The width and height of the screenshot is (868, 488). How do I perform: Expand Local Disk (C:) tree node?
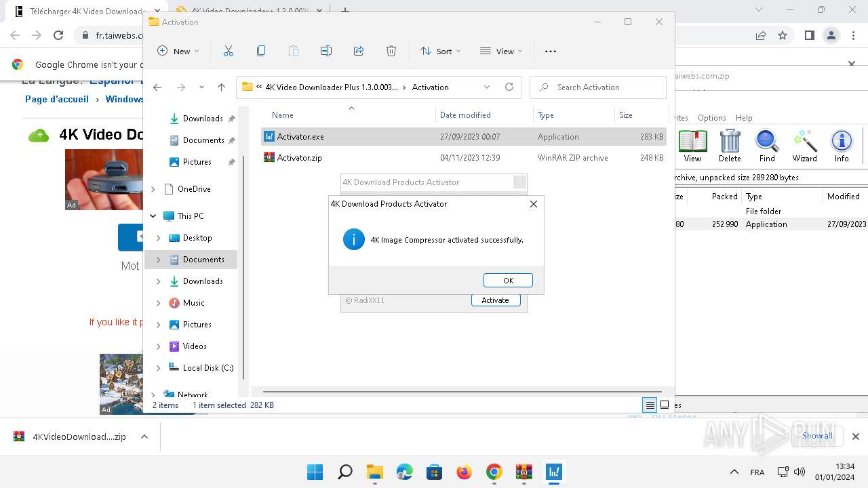159,368
